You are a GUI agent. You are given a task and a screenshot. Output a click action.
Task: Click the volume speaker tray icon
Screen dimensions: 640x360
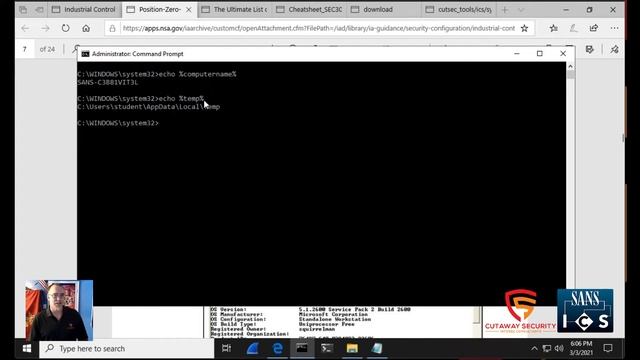[x=559, y=349]
